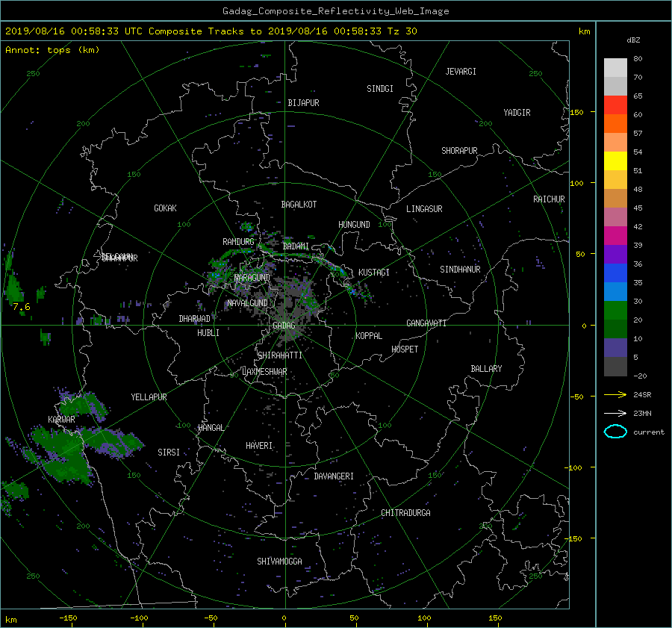Select the GANGAVATI city label

point(426,323)
